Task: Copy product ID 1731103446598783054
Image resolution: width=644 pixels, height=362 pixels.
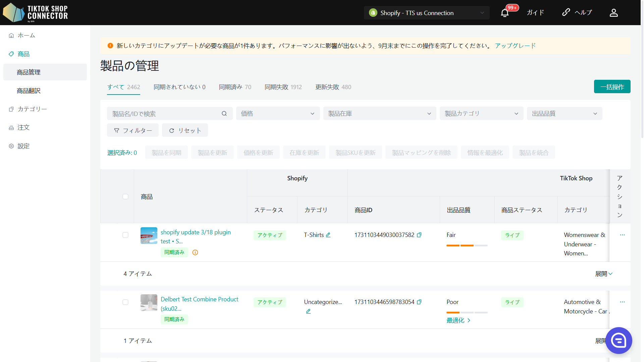Action: [419, 302]
